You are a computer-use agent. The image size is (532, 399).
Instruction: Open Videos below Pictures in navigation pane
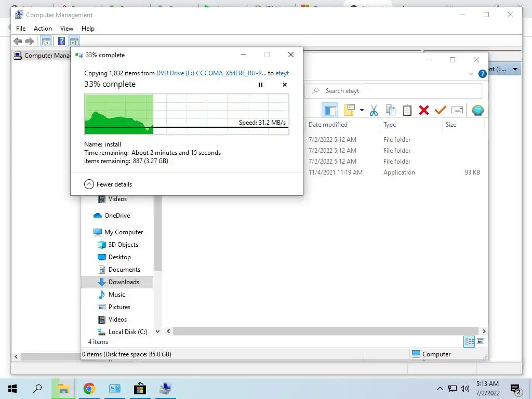point(117,320)
